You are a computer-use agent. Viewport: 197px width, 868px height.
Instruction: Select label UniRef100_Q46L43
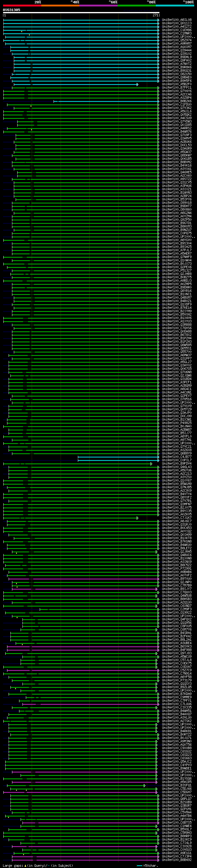[176, 467]
